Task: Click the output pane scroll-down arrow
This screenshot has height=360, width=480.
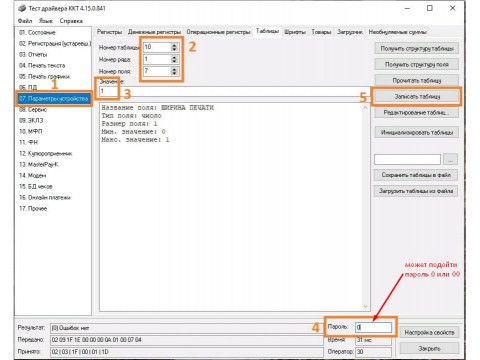Action: pyautogui.click(x=365, y=306)
